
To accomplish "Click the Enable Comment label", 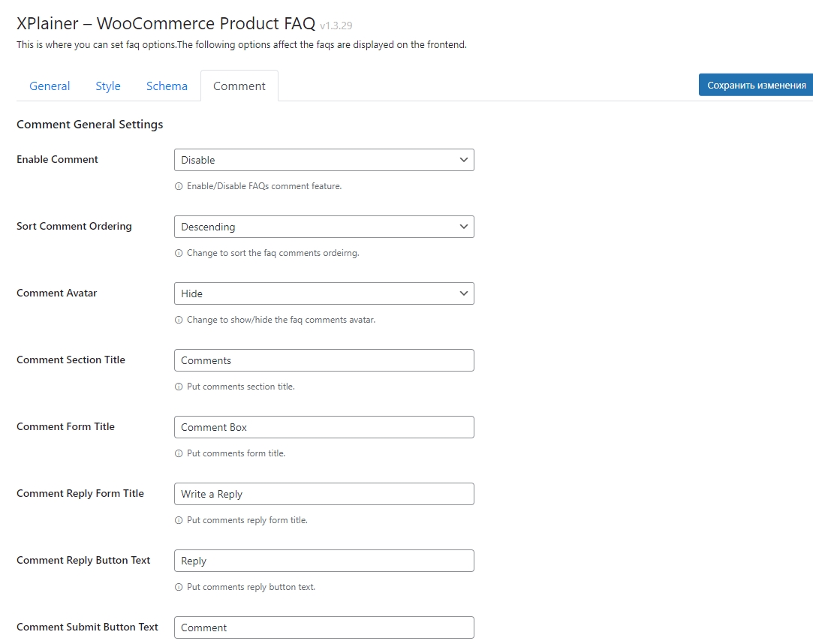I will [x=57, y=160].
